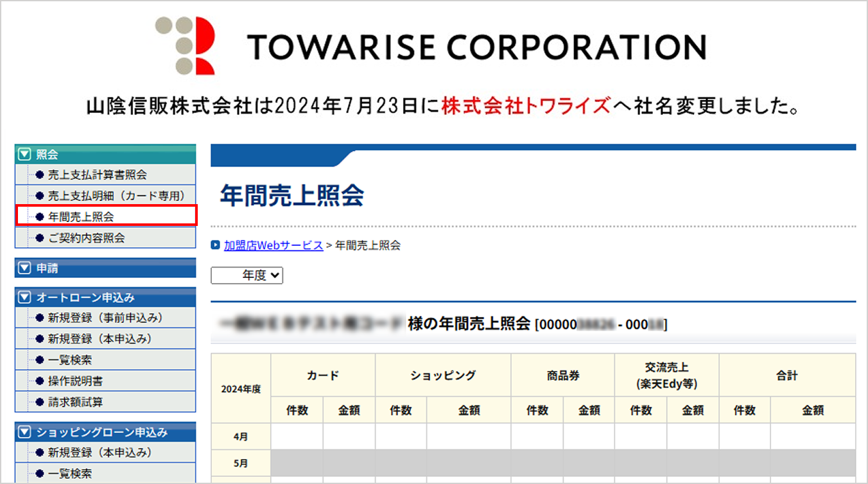
Task: Click the Towarise Corporation logo
Action: [430, 46]
